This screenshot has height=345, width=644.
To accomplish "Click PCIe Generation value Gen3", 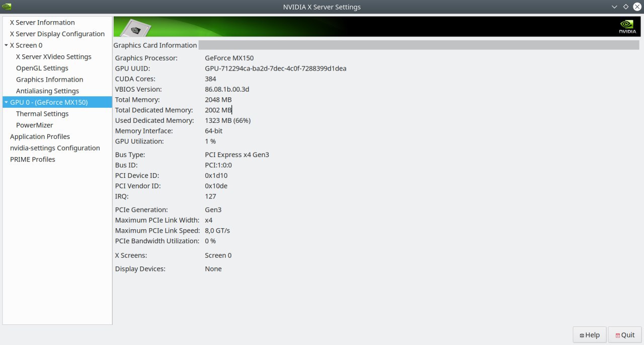I will coord(213,210).
